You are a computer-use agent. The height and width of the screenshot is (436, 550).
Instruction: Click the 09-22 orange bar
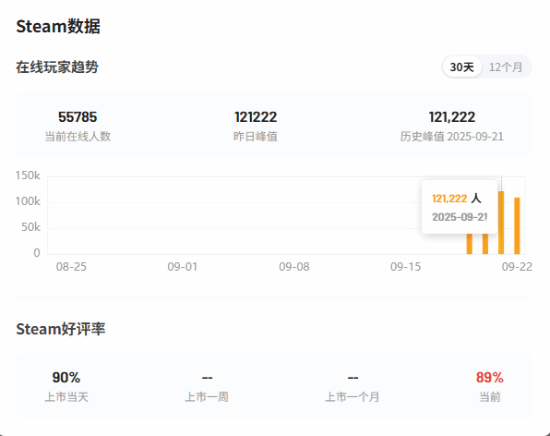pyautogui.click(x=517, y=226)
